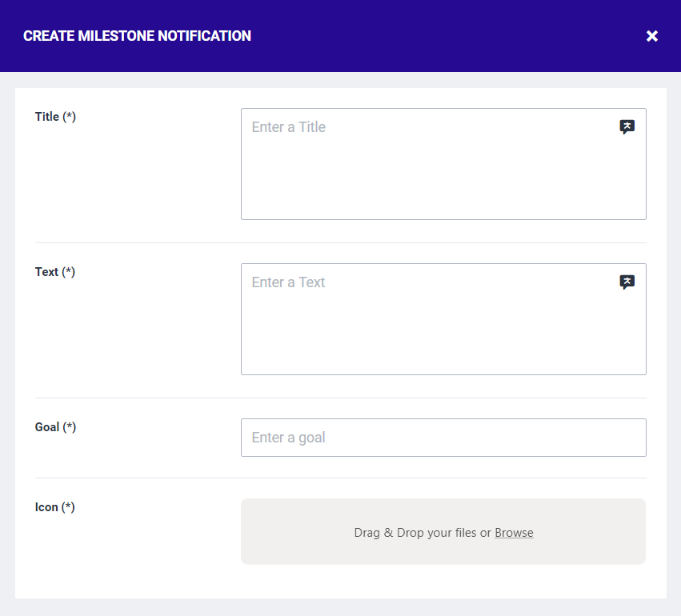
Task: Select the Goal field label
Action: pos(47,427)
